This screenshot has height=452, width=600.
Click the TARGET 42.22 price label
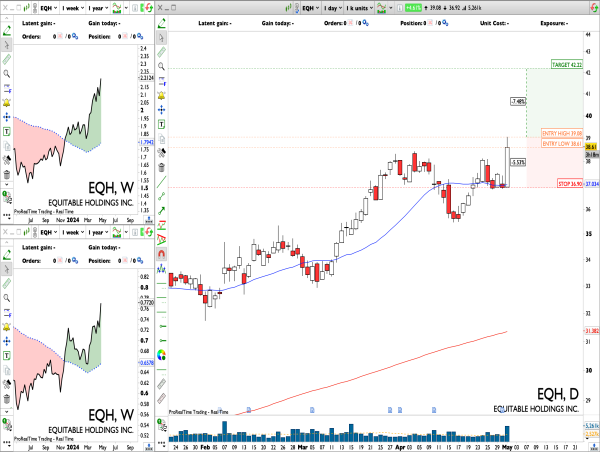click(x=567, y=64)
